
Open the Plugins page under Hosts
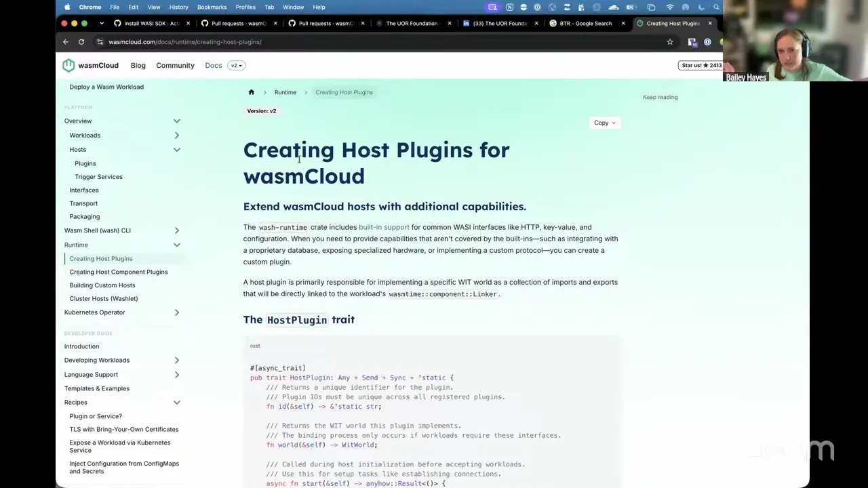point(85,163)
